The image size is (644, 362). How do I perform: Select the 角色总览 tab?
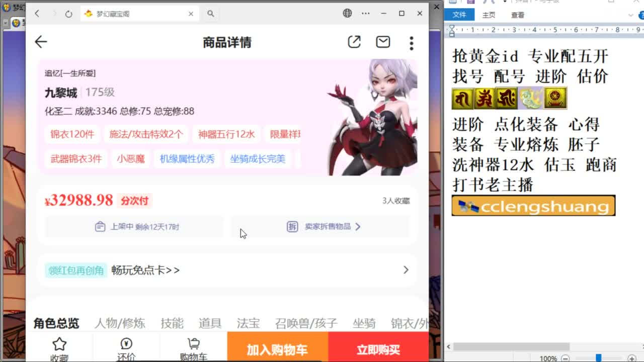coord(56,323)
